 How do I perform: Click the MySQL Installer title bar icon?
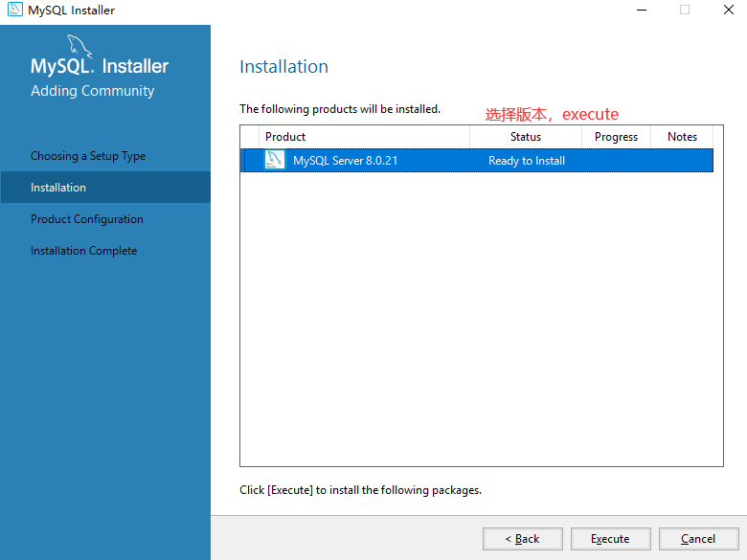14,10
